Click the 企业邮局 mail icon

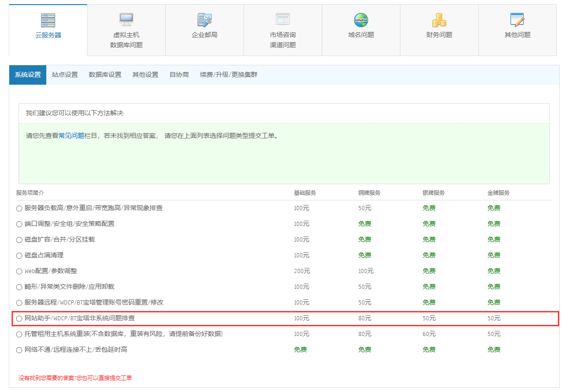(205, 20)
